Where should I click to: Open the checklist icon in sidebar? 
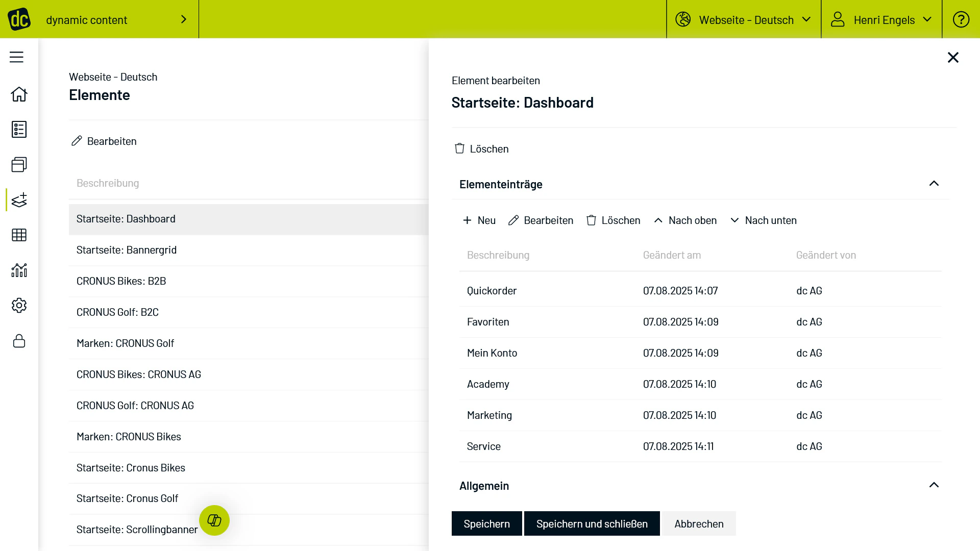[x=19, y=129]
